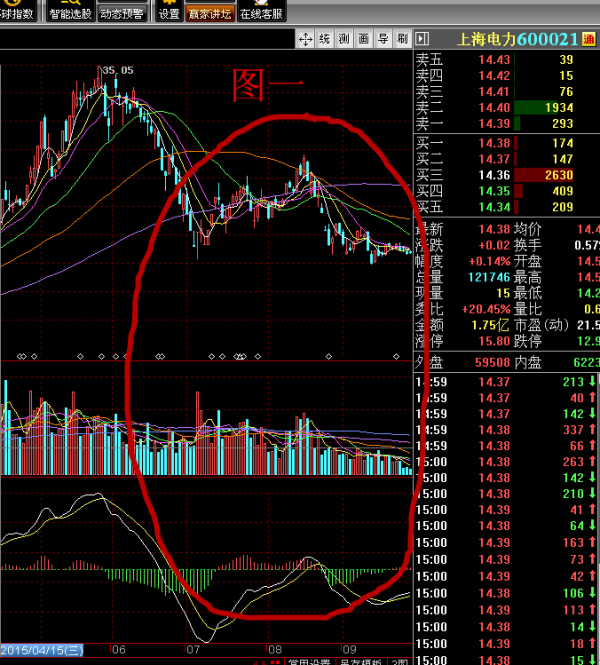
Task: Click the 外盘 value 59508
Action: point(492,363)
